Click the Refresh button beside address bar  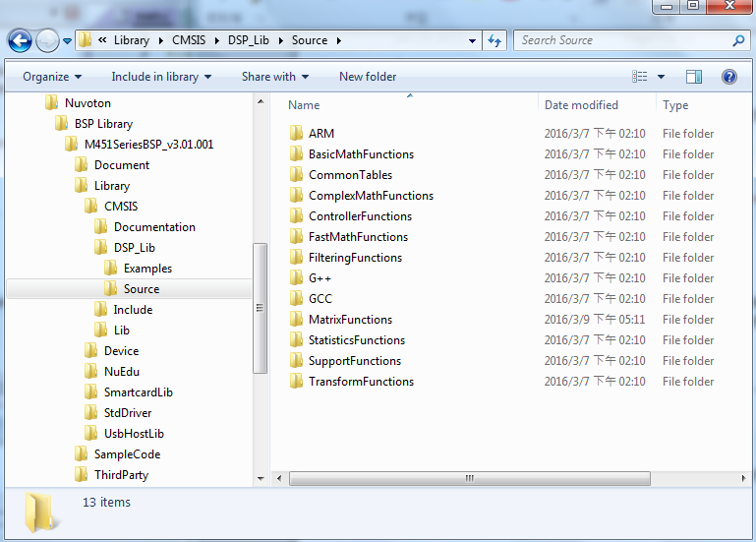[494, 40]
